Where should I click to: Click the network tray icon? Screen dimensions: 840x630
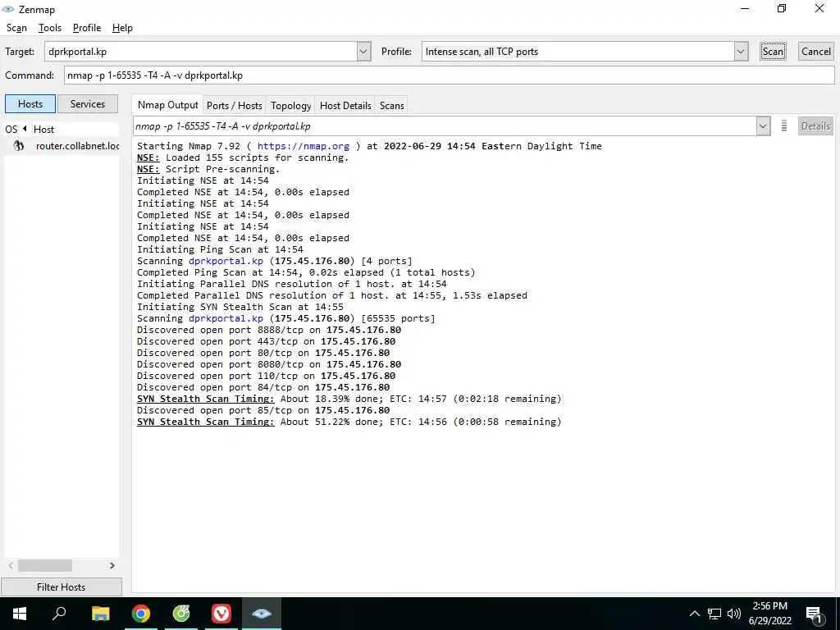click(714, 614)
